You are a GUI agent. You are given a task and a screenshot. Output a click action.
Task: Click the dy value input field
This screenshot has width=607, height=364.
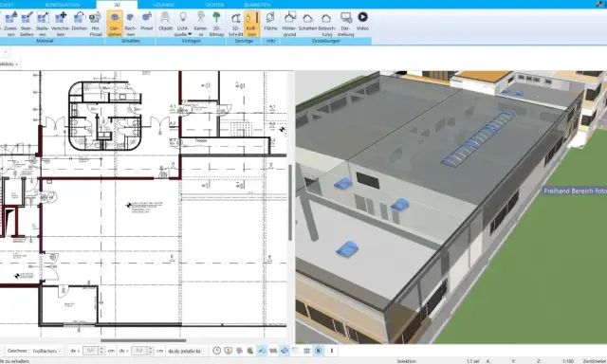click(139, 351)
